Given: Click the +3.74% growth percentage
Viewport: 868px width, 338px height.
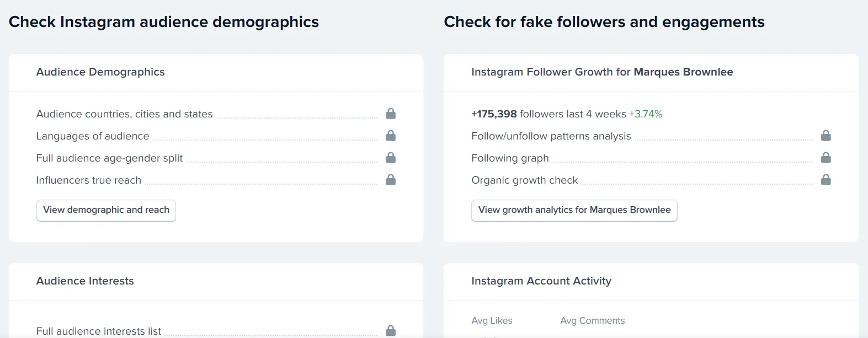Looking at the screenshot, I should pos(645,114).
